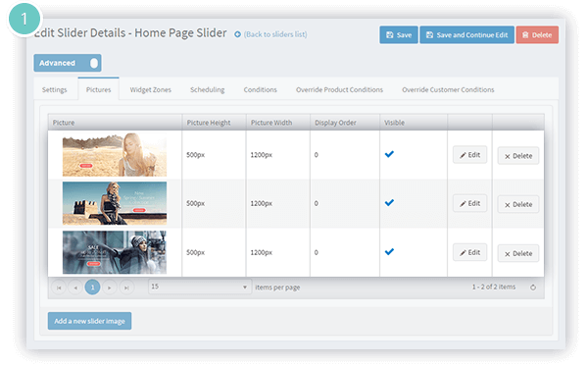Edit the castle seaside picture row
Image resolution: width=588 pixels, height=367 pixels.
click(x=469, y=203)
